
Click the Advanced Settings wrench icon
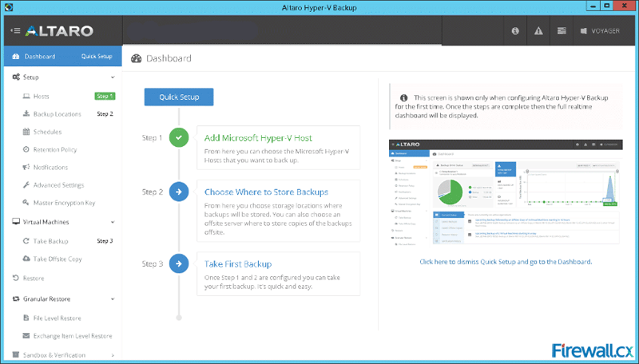26,185
